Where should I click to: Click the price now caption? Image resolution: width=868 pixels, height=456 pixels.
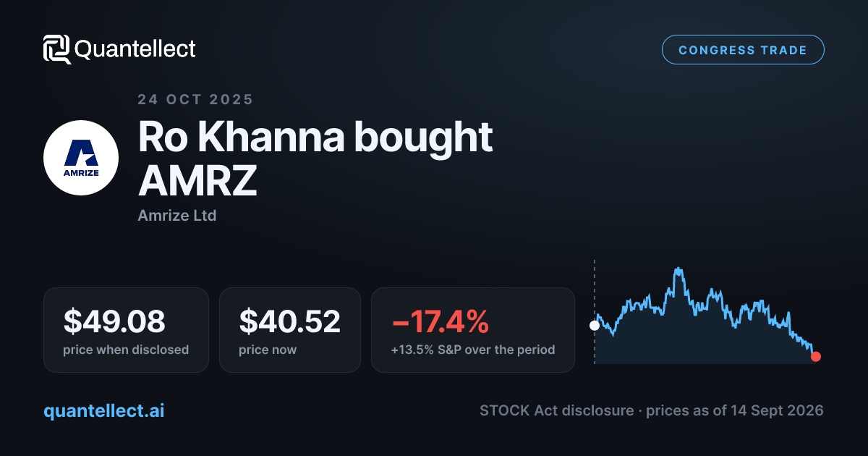268,350
